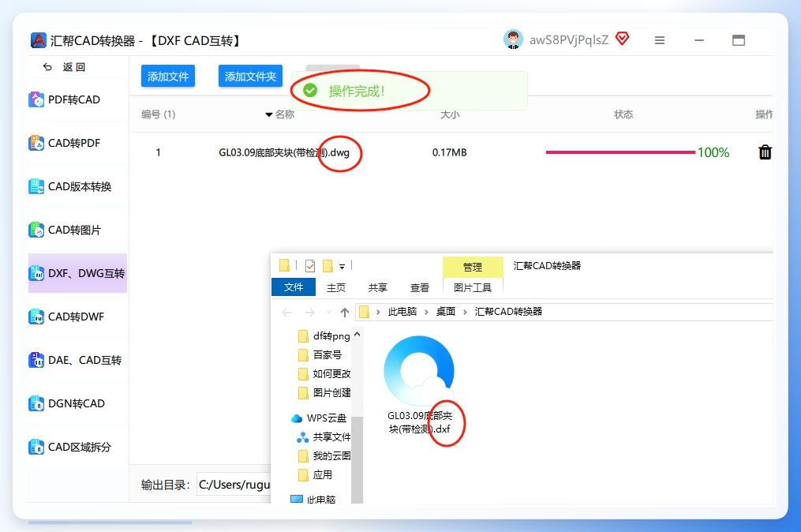This screenshot has width=801, height=532.
Task: Select 我的云图 folder in tree
Action: pos(324,456)
